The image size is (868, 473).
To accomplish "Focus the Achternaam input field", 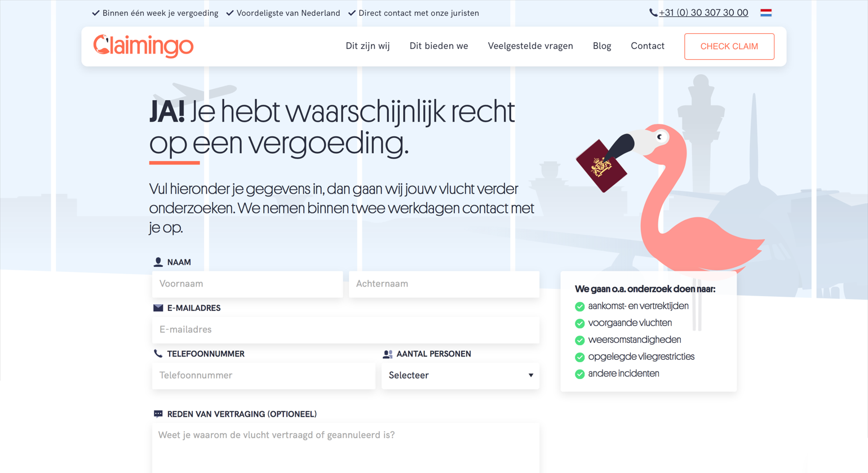I will pyautogui.click(x=444, y=284).
